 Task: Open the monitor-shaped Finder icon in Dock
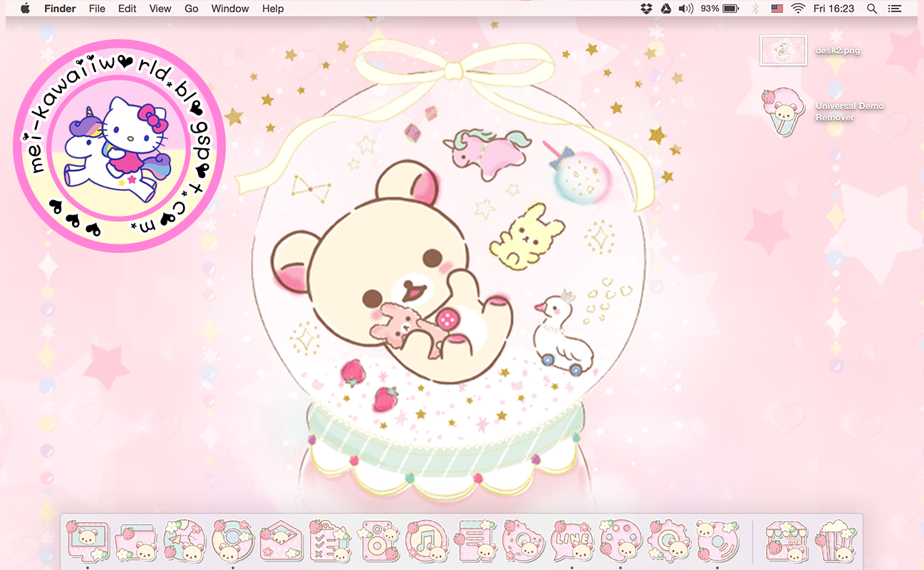(87, 541)
